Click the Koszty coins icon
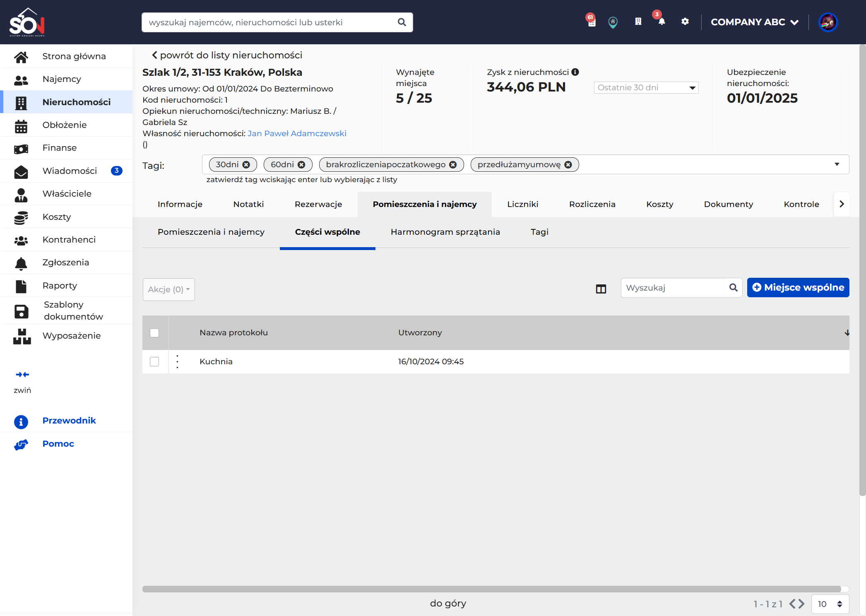866x616 pixels. pos(21,217)
